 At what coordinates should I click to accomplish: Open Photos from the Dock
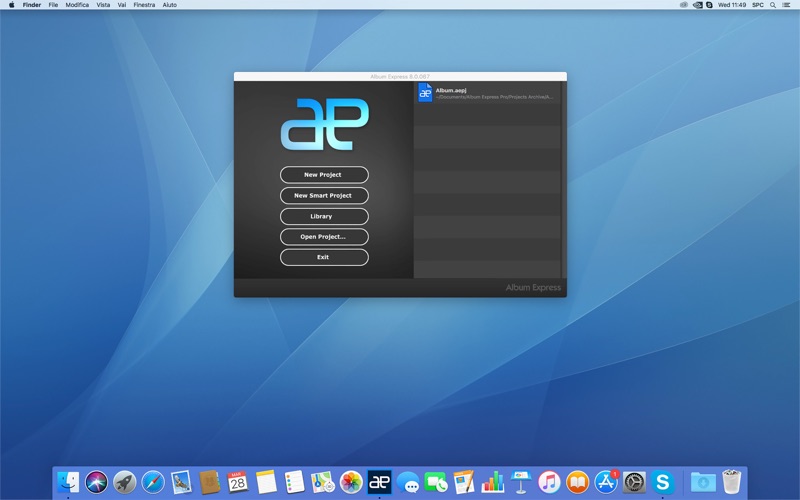click(351, 482)
